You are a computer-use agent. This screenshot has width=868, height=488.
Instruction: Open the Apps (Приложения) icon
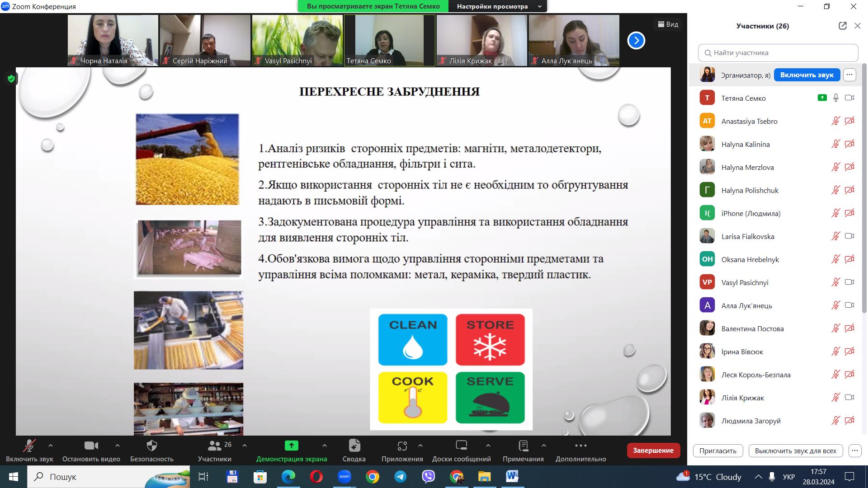[402, 446]
